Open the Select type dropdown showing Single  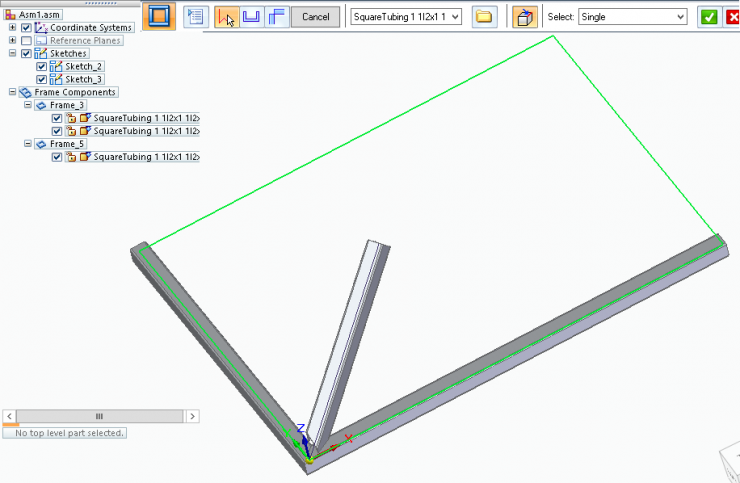pyautogui.click(x=680, y=17)
